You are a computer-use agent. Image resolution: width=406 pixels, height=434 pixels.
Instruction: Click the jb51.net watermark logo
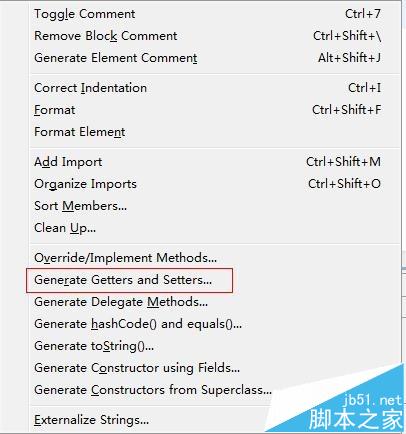coord(355,412)
